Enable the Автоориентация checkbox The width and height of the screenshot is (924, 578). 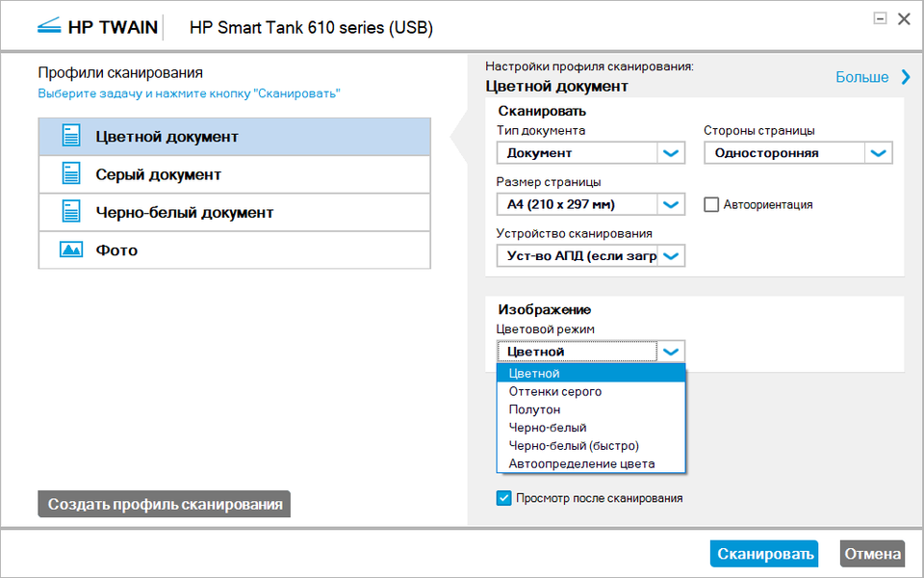(x=711, y=204)
